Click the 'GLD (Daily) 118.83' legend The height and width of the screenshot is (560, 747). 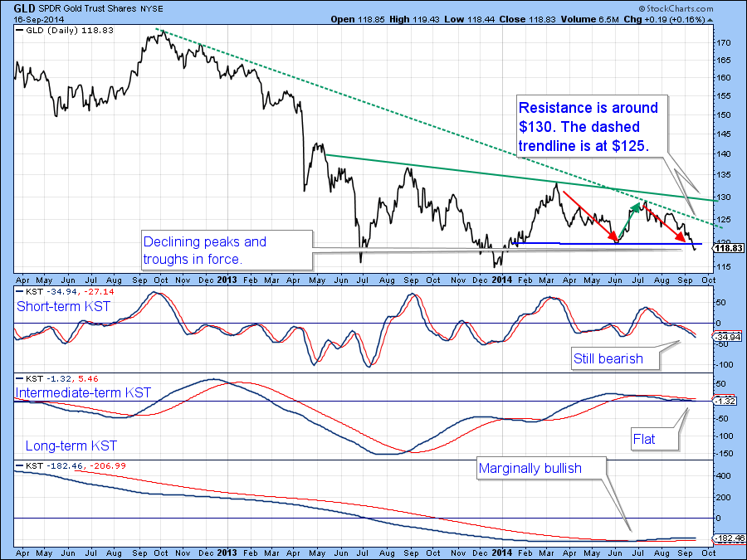point(65,30)
